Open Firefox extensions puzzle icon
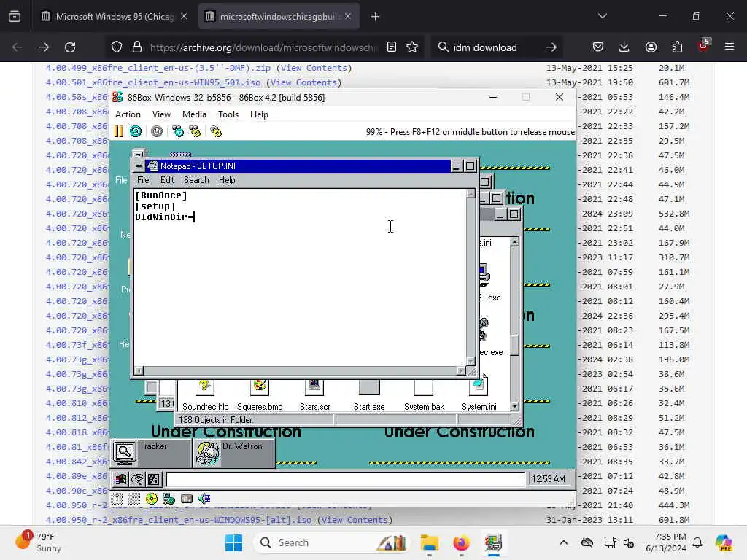The image size is (747, 560). 677,47
